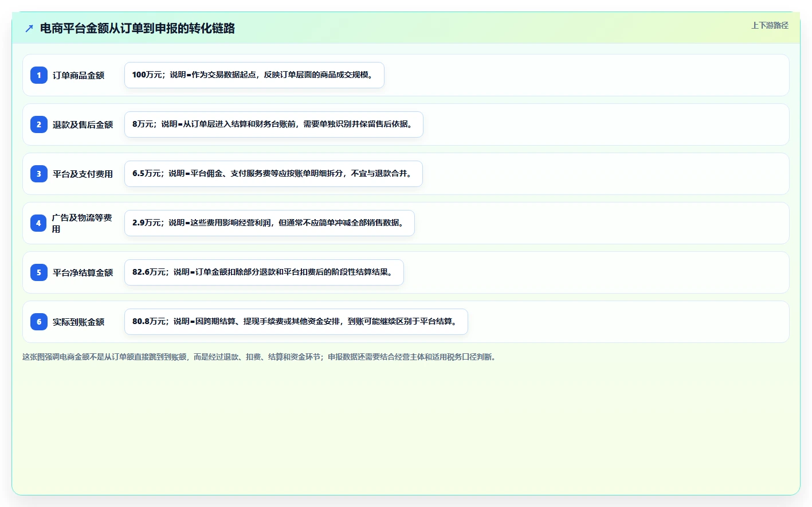Image resolution: width=812 pixels, height=507 pixels.
Task: Click step number 6 badge
Action: coord(39,322)
